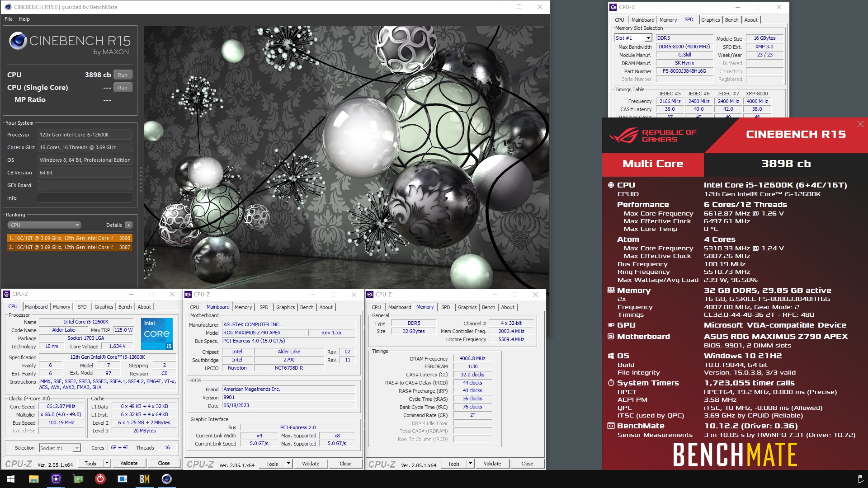The image size is (868, 488).
Task: Open the Cinebench Help menu
Action: pyautogui.click(x=24, y=19)
